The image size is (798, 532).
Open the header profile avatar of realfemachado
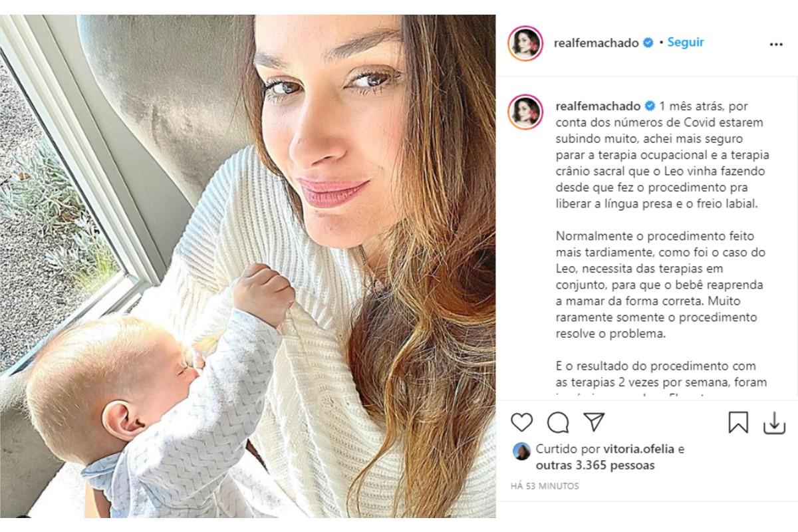pyautogui.click(x=525, y=44)
